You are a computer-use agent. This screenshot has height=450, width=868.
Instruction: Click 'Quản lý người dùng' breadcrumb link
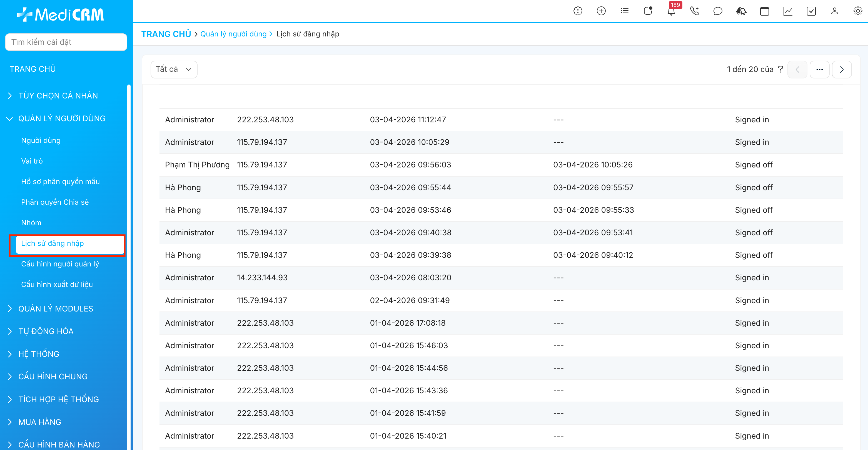point(233,34)
